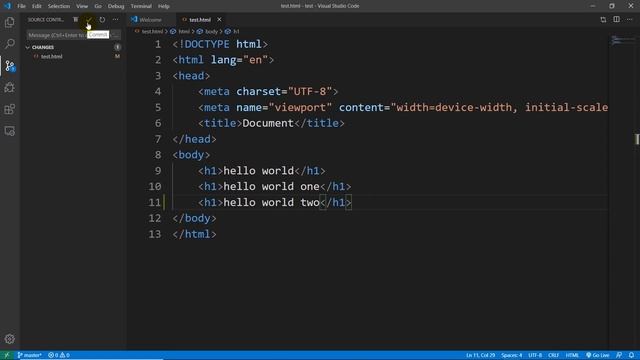Change indentation via Spaces: 4

511,355
